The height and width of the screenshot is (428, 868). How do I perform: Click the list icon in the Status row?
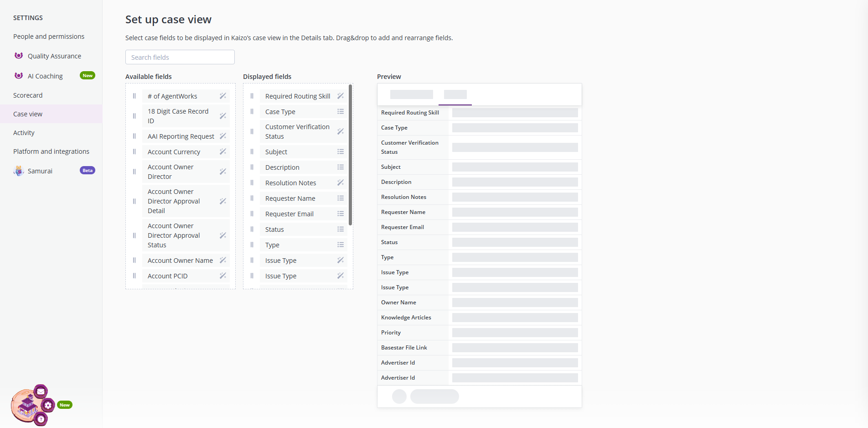point(341,229)
